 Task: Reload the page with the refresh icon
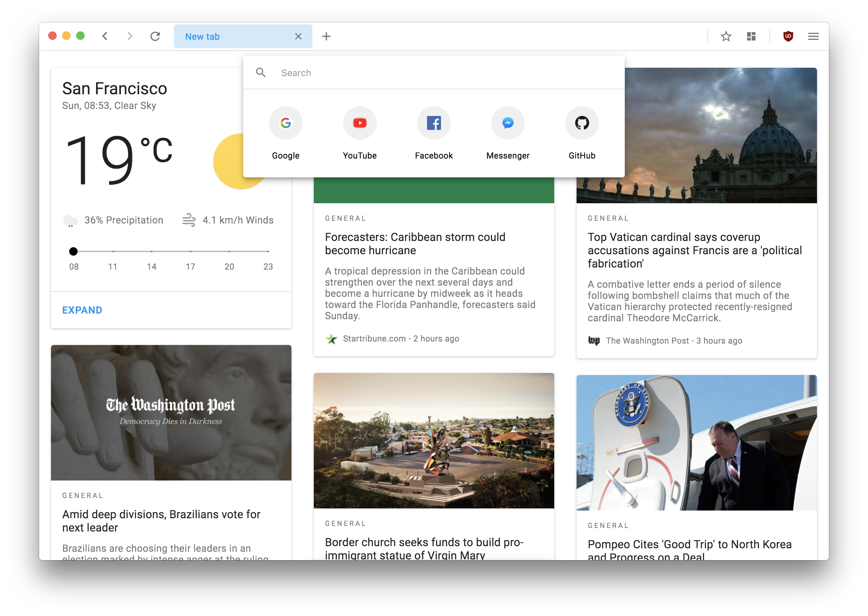click(155, 36)
